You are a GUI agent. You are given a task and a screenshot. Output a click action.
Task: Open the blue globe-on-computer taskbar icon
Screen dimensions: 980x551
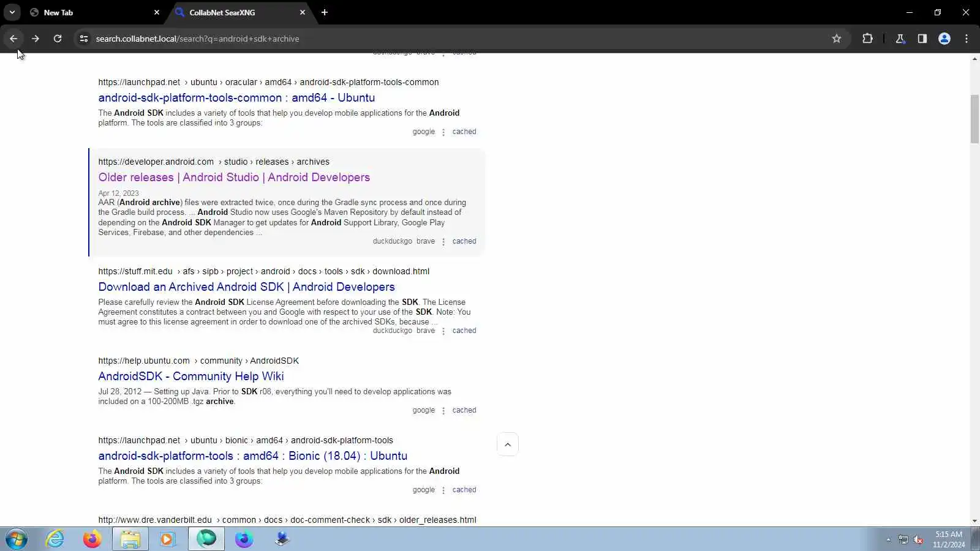(282, 539)
